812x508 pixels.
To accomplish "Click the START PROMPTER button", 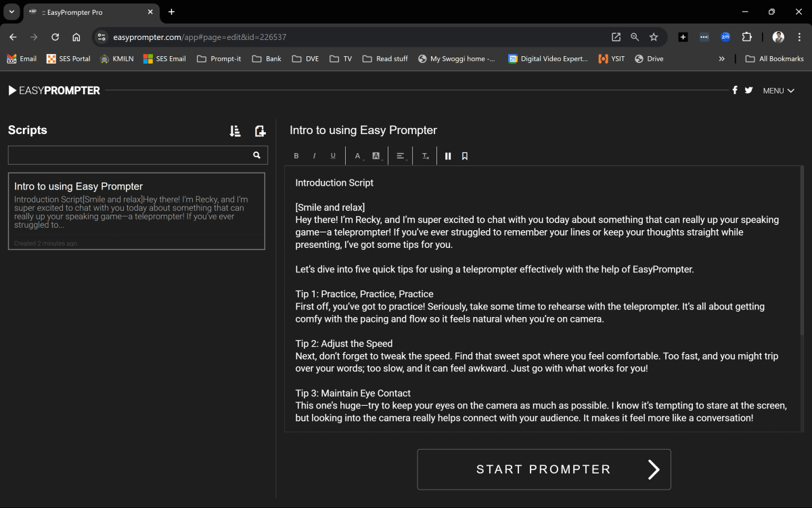I will (x=544, y=469).
